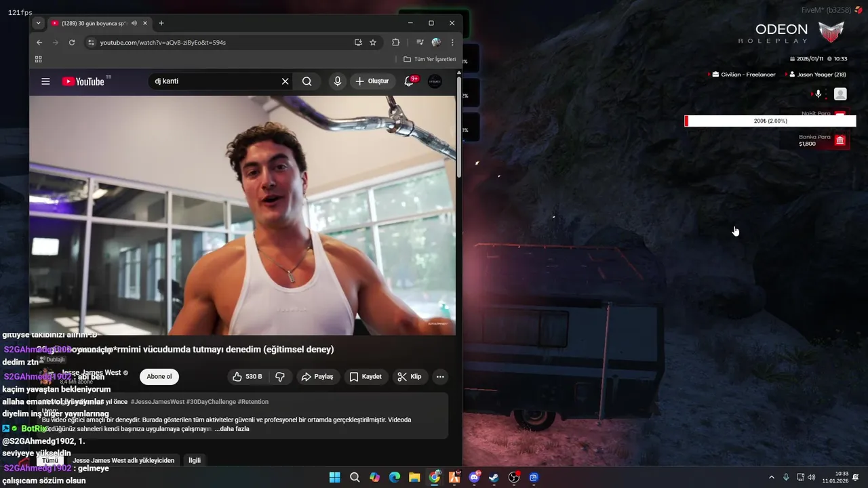Open Discord from taskbar
This screenshot has width=868, height=488.
click(474, 477)
